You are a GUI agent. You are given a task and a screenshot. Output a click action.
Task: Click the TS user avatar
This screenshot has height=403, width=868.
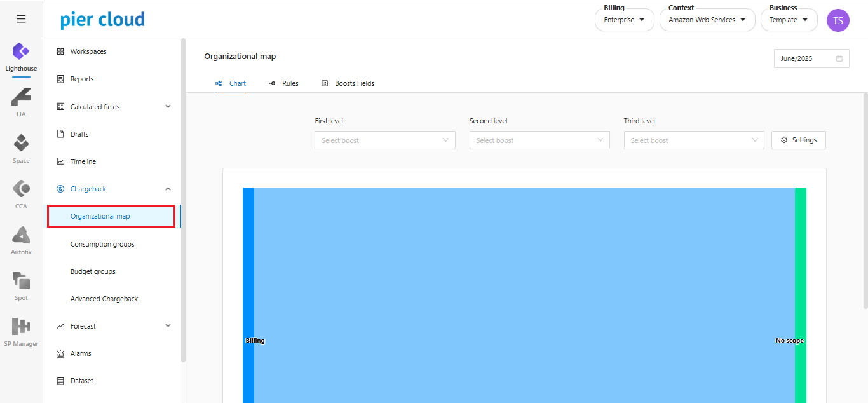tap(837, 20)
